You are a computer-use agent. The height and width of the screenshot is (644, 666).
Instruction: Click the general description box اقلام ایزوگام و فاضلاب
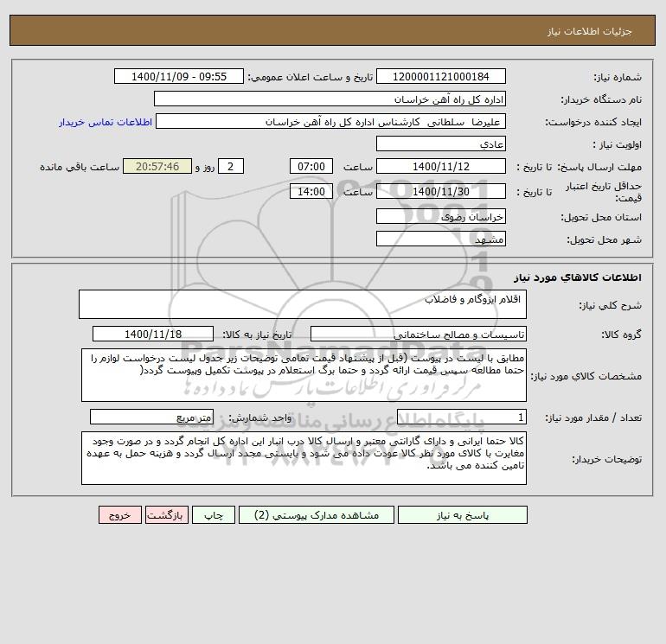[x=303, y=304]
